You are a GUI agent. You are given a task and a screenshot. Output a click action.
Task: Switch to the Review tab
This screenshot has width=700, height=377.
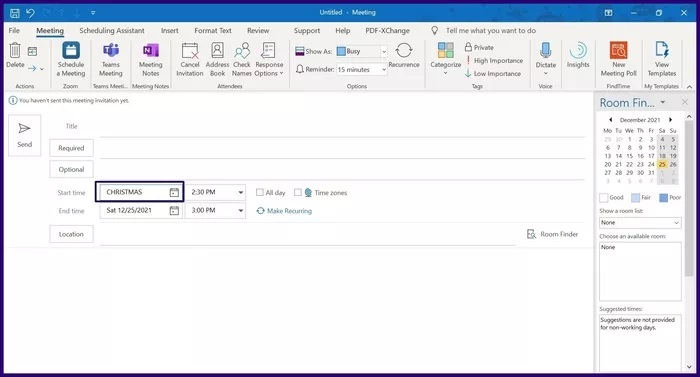(258, 30)
